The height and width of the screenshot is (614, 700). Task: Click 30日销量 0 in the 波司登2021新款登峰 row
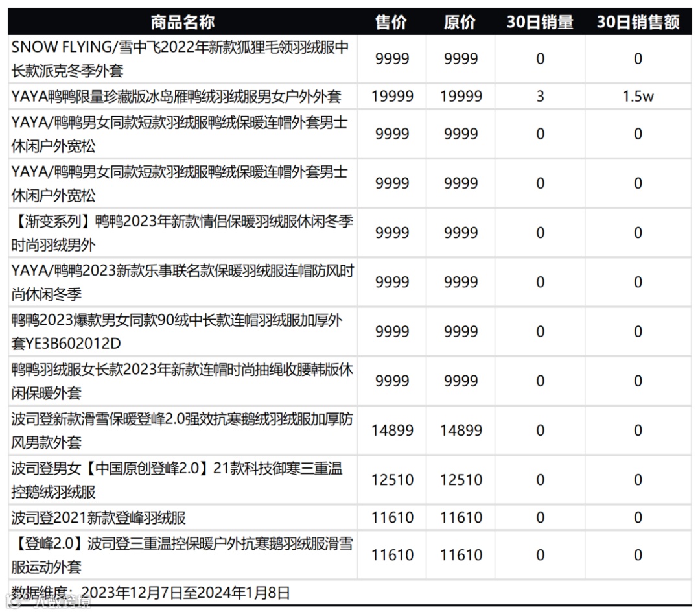(x=540, y=517)
